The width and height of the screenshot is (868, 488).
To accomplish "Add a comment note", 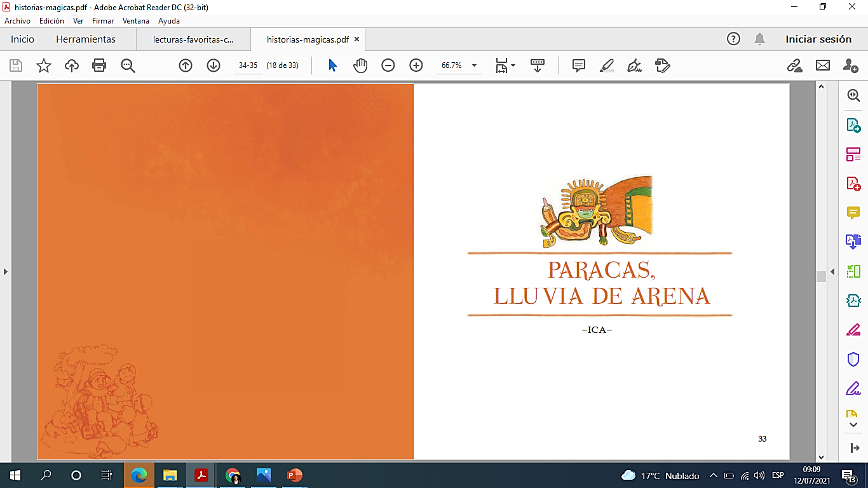I will [x=579, y=65].
